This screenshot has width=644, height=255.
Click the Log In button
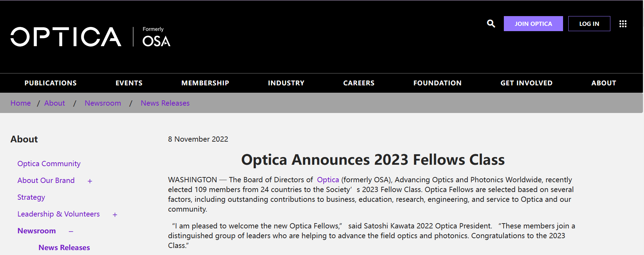click(x=589, y=24)
